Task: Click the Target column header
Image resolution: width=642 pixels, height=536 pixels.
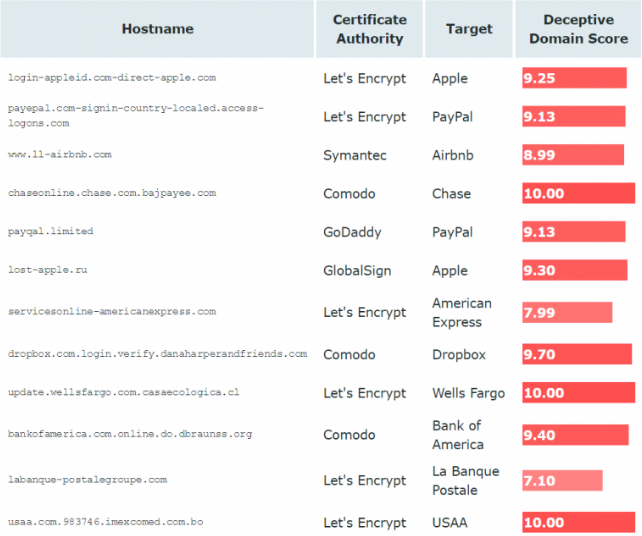Action: coord(469,29)
